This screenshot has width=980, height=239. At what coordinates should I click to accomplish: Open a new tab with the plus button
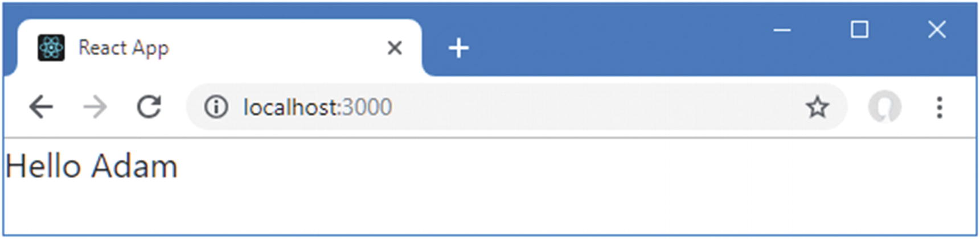click(458, 48)
